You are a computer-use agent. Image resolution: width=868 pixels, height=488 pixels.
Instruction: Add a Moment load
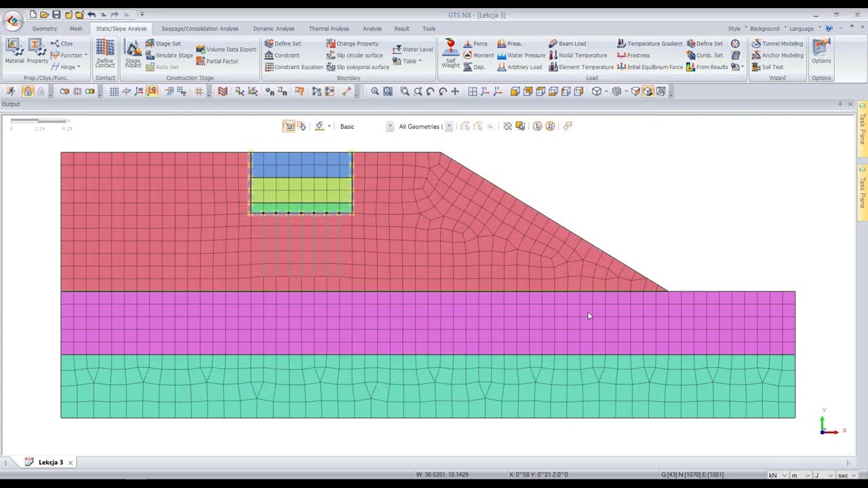pos(478,56)
